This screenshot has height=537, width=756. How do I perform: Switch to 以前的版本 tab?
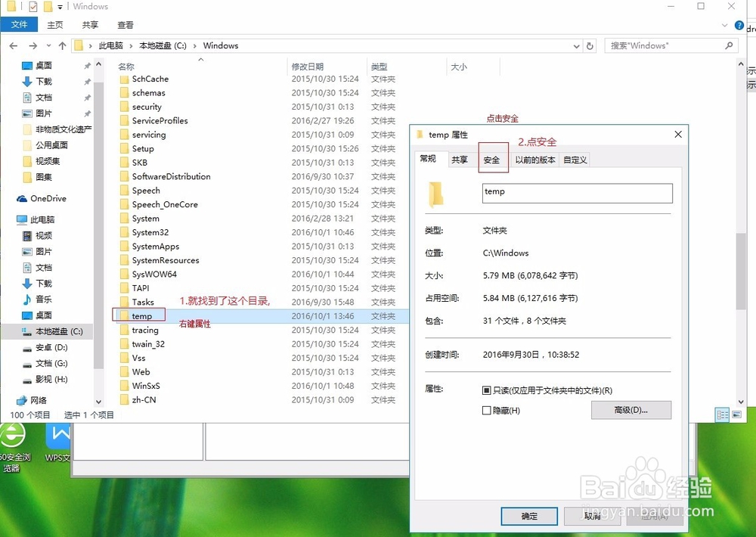pyautogui.click(x=535, y=160)
